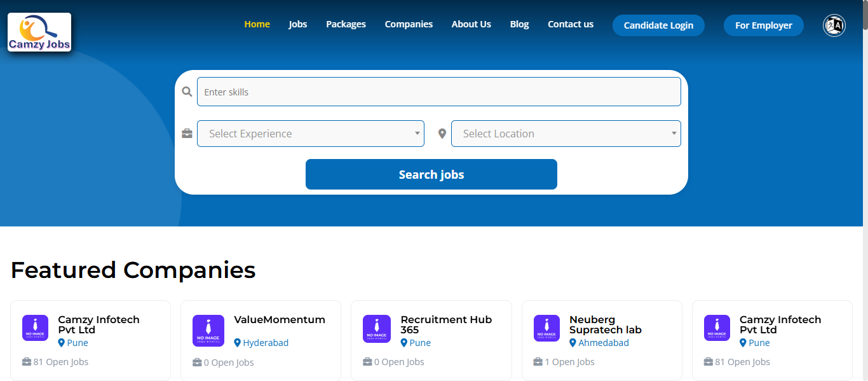Open the Jobs menu item
Viewport: 868px width, 381px height.
coord(298,24)
